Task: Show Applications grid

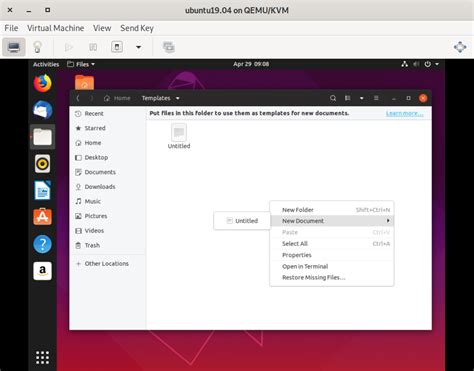Action: 43,357
